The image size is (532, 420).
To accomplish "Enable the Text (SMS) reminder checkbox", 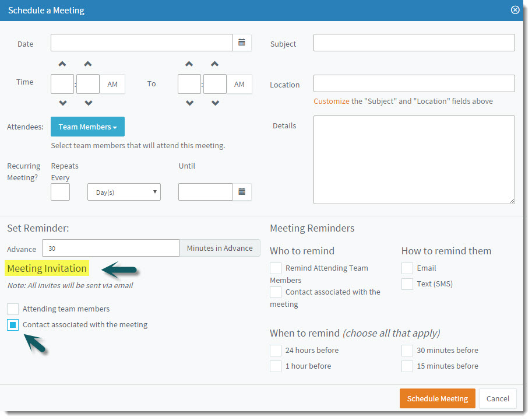I will tap(407, 284).
